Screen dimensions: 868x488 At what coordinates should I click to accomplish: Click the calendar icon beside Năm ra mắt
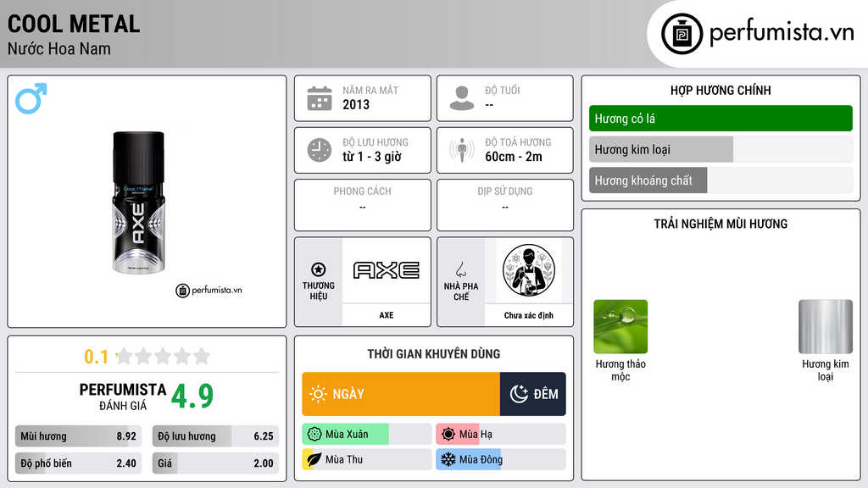click(x=320, y=98)
